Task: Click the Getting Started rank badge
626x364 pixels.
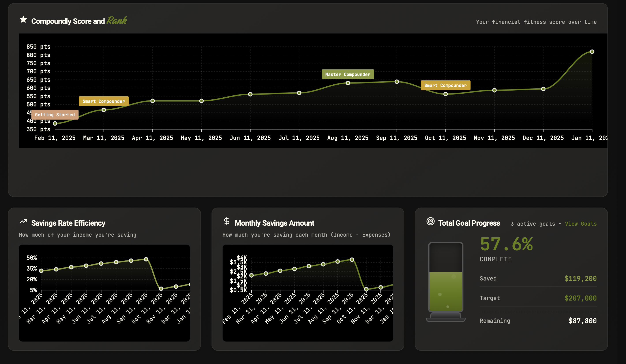Action: point(55,115)
